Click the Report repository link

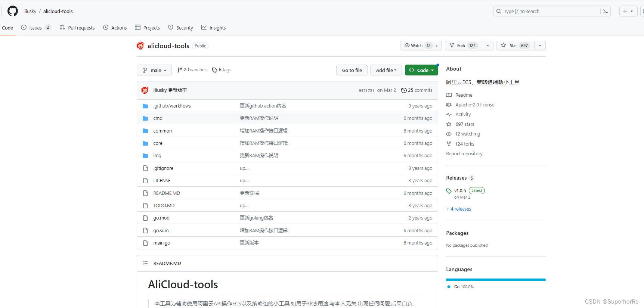tap(464, 154)
